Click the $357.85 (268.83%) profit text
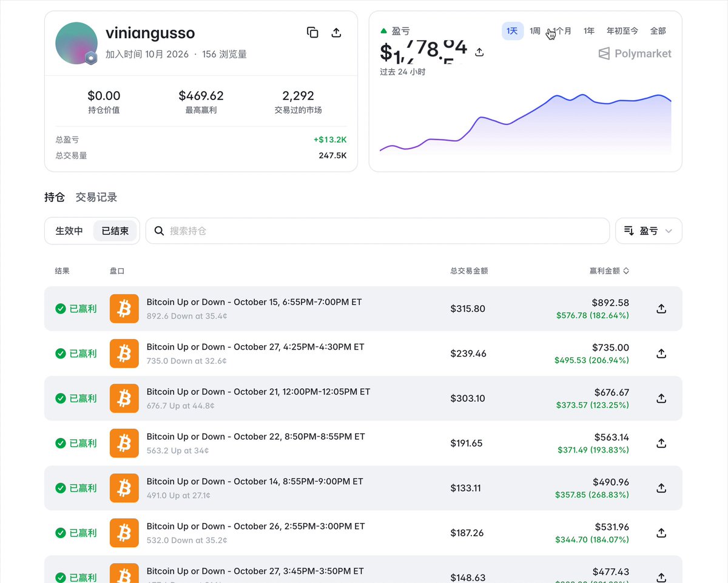 click(592, 495)
